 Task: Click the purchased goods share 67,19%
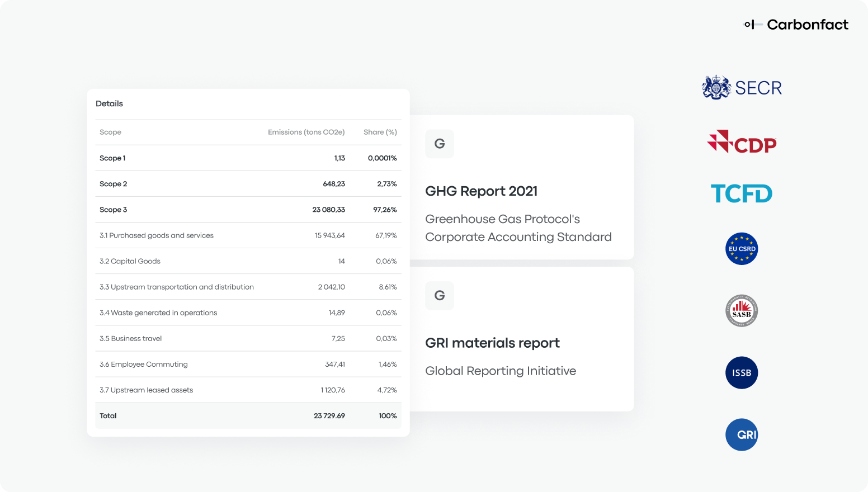(386, 235)
